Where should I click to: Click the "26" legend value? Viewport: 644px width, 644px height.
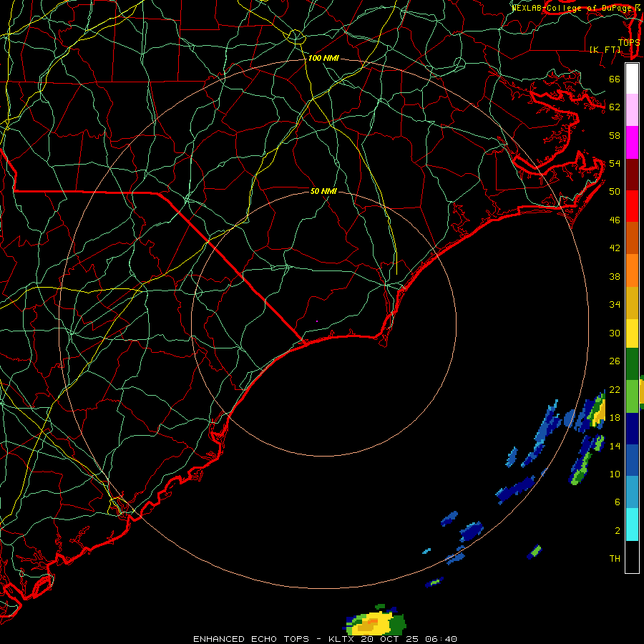coord(615,361)
